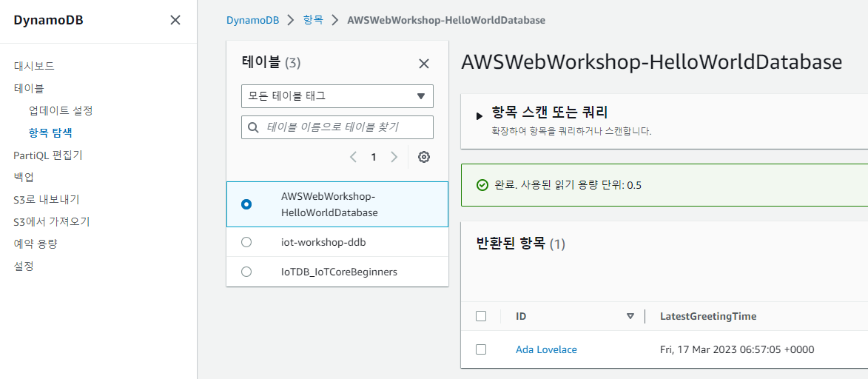Click page number 1 in tables pagination

point(374,158)
